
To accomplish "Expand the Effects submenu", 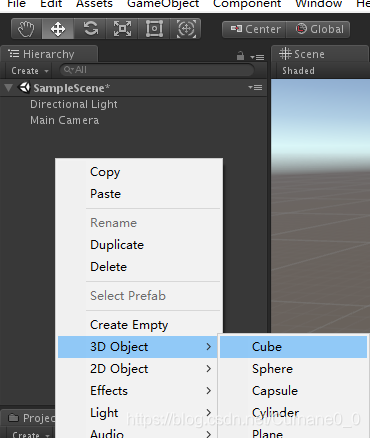I will pos(138,391).
